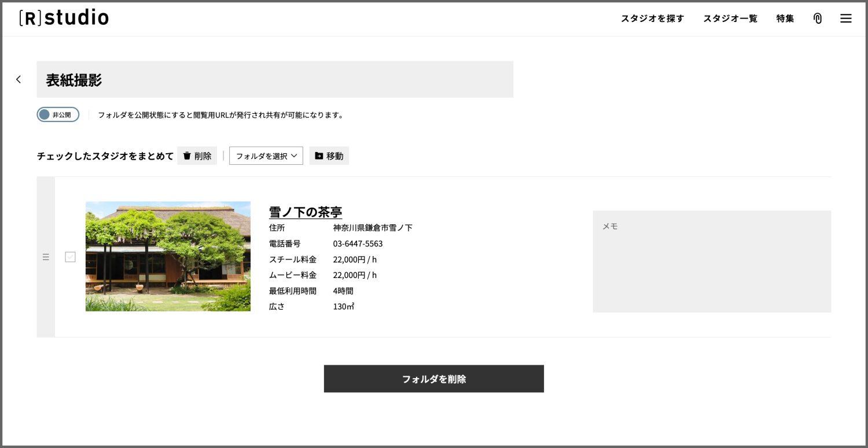Click the trash 削除 button for checked studios
Viewport: 868px width, 448px height.
pos(197,155)
